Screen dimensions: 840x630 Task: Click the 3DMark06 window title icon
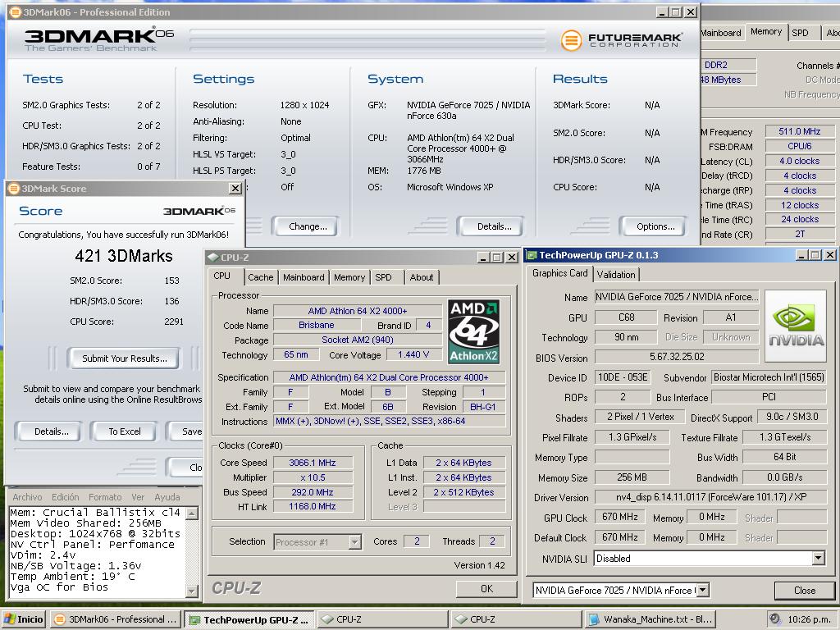16,11
